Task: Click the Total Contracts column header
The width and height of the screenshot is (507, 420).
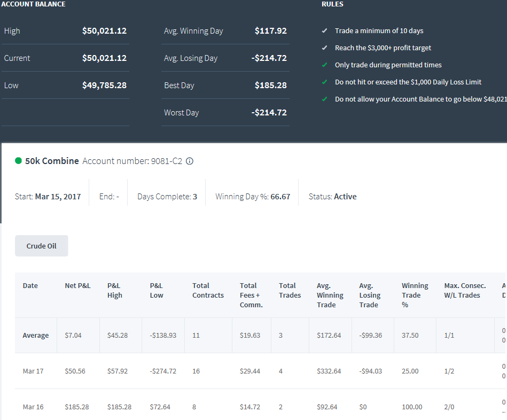Action: coord(208,290)
